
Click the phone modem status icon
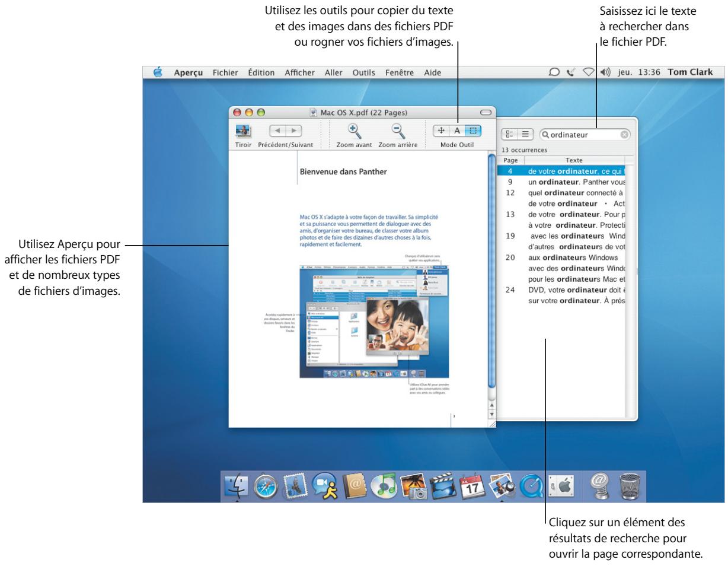[x=571, y=72]
